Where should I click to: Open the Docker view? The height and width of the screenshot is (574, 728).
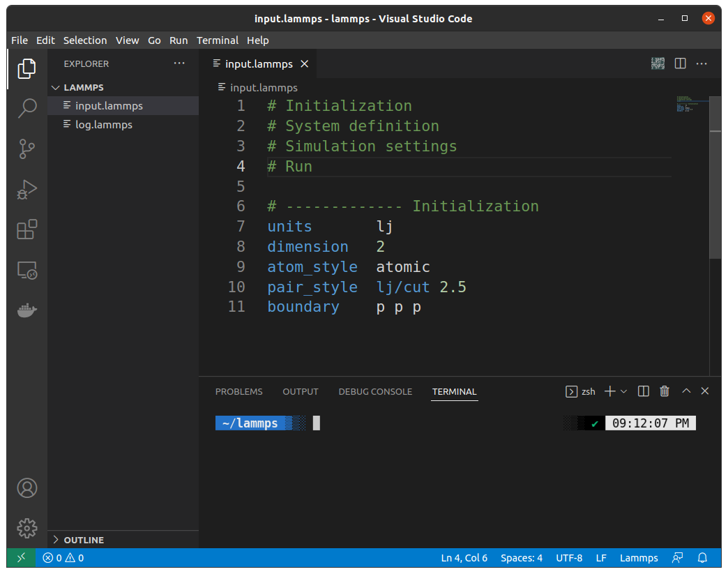pos(26,310)
